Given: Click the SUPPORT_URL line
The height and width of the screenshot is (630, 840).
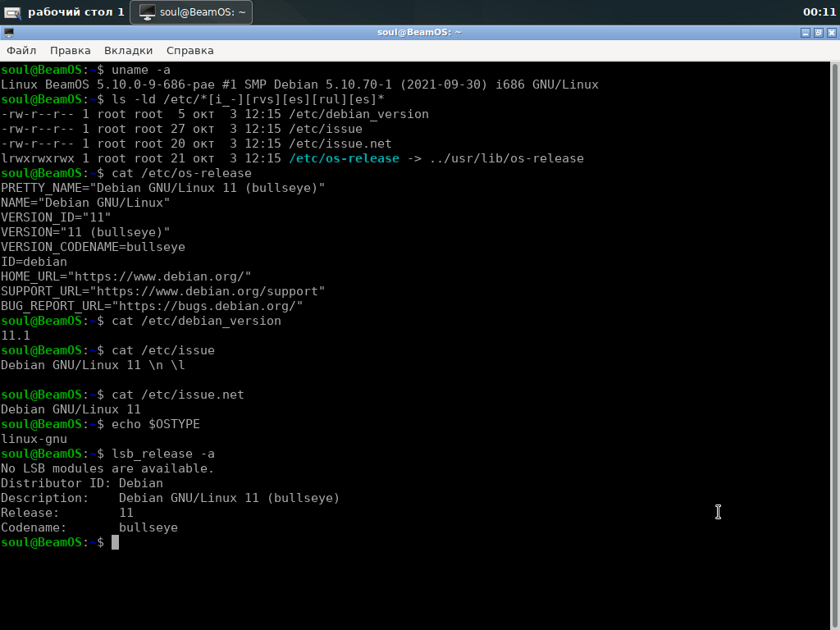Looking at the screenshot, I should coord(163,291).
